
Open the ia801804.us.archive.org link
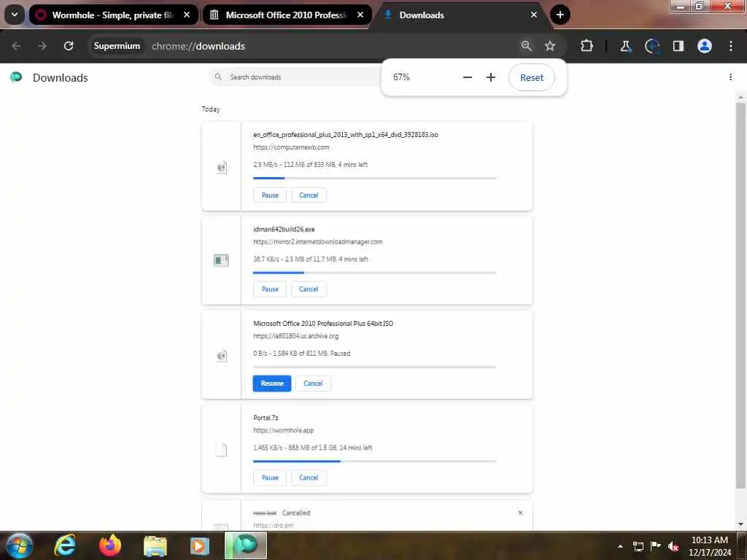pyautogui.click(x=296, y=336)
